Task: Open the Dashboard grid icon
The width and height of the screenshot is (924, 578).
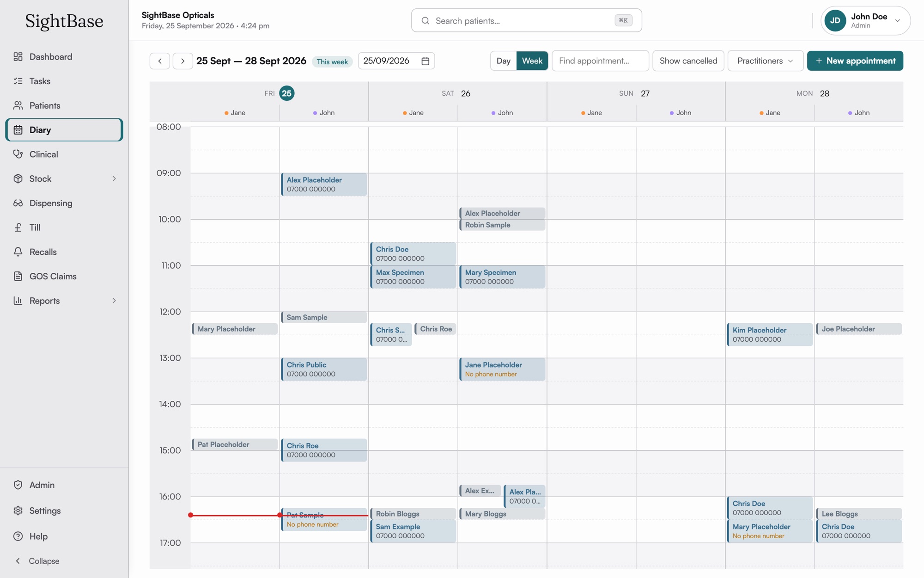Action: point(18,56)
